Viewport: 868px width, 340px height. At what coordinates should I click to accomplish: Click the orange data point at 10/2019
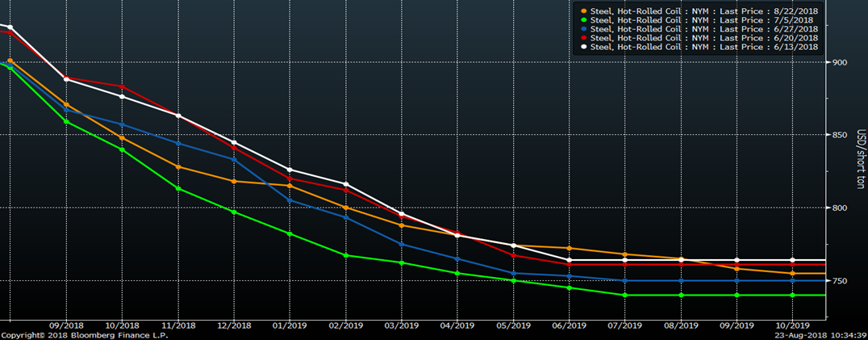click(x=792, y=274)
